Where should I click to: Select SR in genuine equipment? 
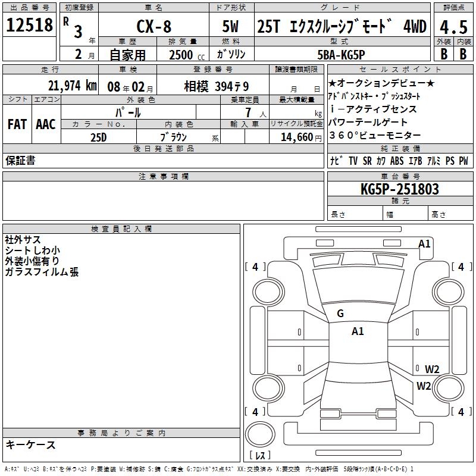(367, 161)
